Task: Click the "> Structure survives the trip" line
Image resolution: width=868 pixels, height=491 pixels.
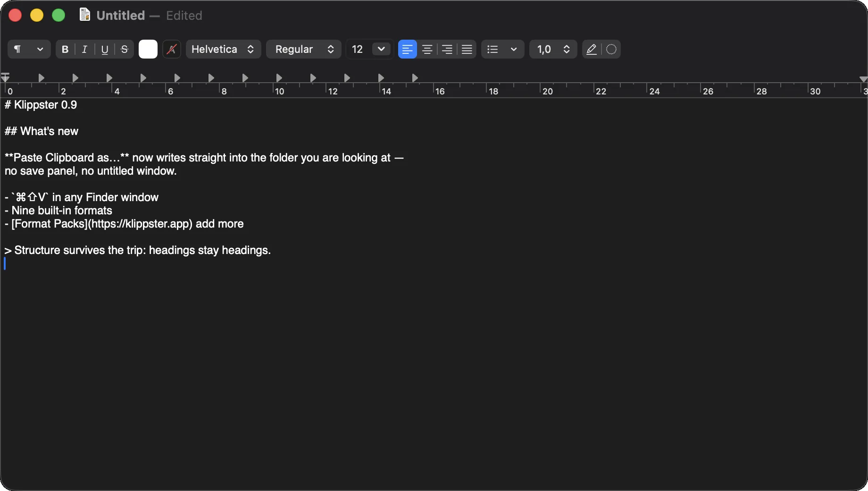Action: point(138,250)
